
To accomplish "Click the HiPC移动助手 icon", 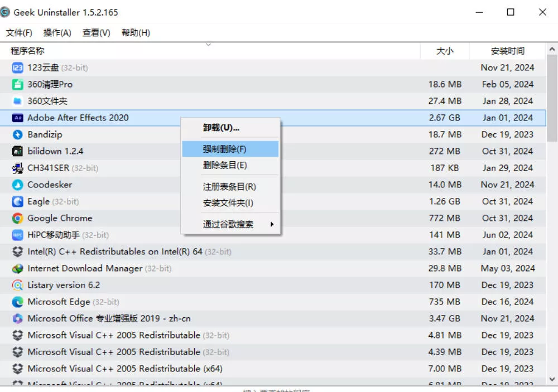I will tap(17, 235).
